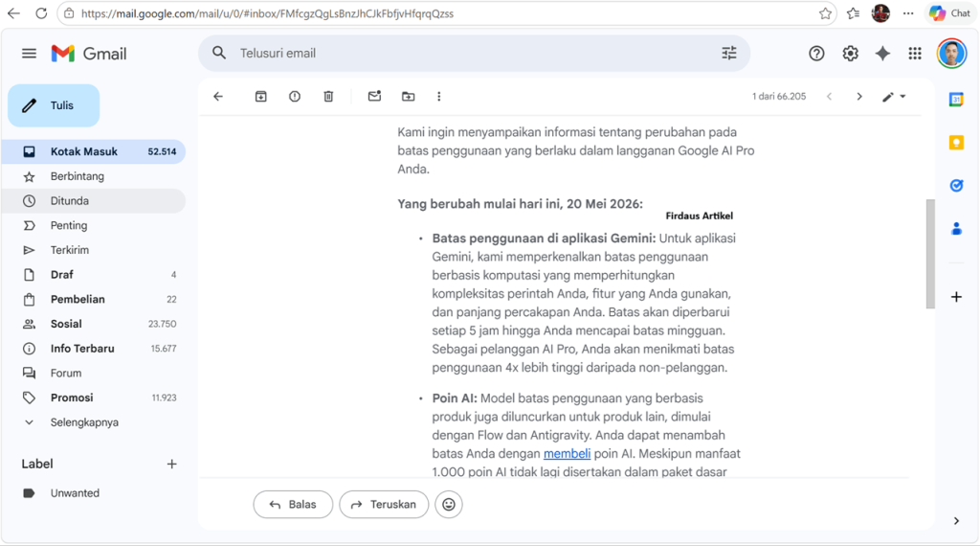Screen dimensions: 980x546
Task: Click the search magnifier icon
Action: 219,53
